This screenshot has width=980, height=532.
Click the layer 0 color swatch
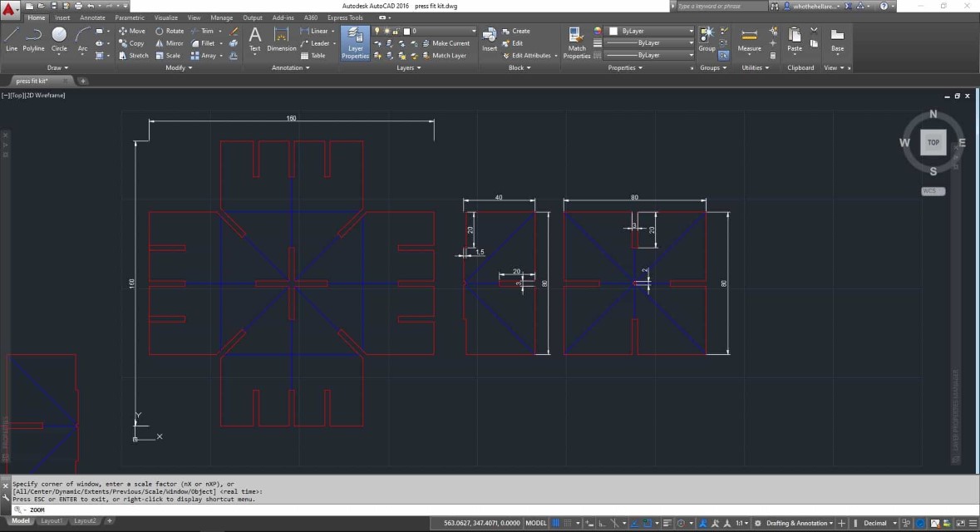pos(406,31)
